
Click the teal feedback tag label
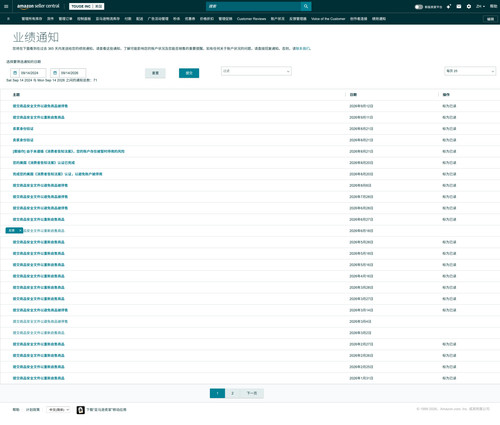pos(12,230)
